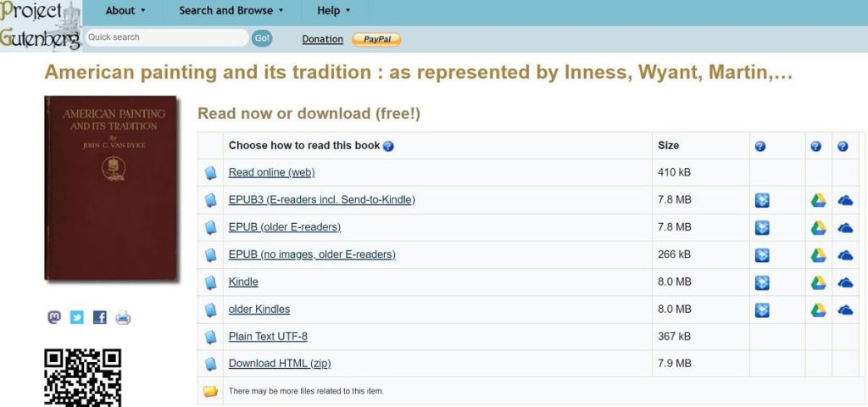
Task: Download the Plain Text UTF-8 version
Action: tap(268, 337)
